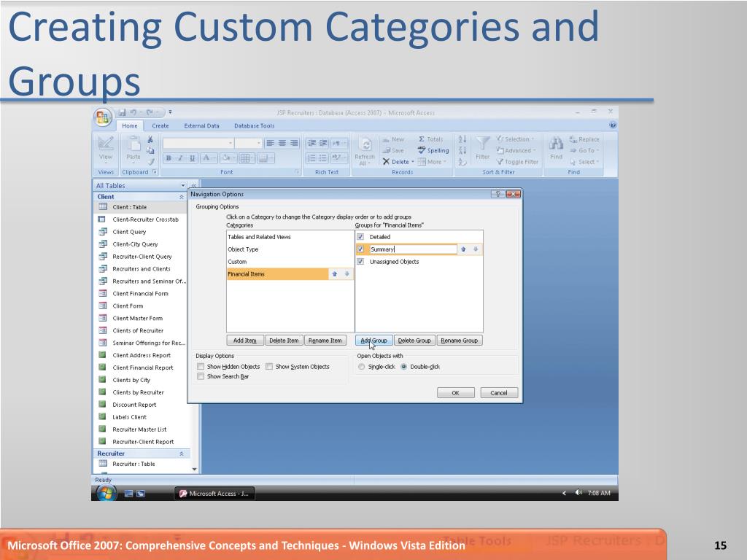The image size is (747, 560).
Task: Move Financial Items category up
Action: pyautogui.click(x=334, y=274)
